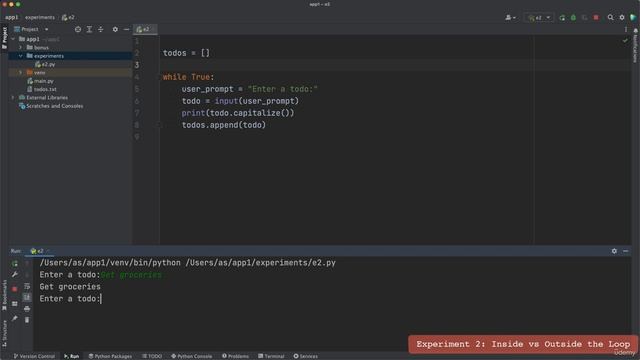Toggle Bookmarks side tool window
Screen dimensions: 640x360
(4, 296)
